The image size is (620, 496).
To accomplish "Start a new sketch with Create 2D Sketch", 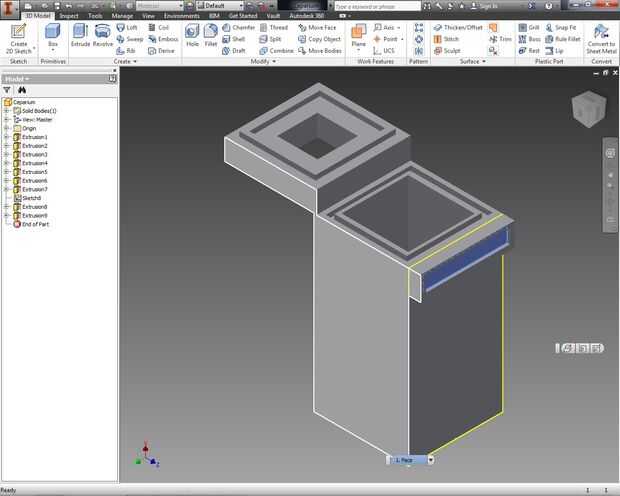I will coord(19,39).
